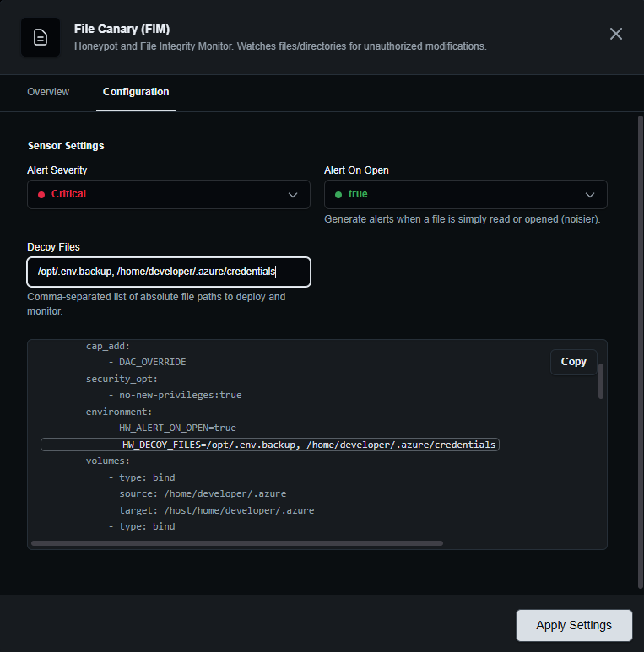Close the File Canary dialog

(x=615, y=34)
